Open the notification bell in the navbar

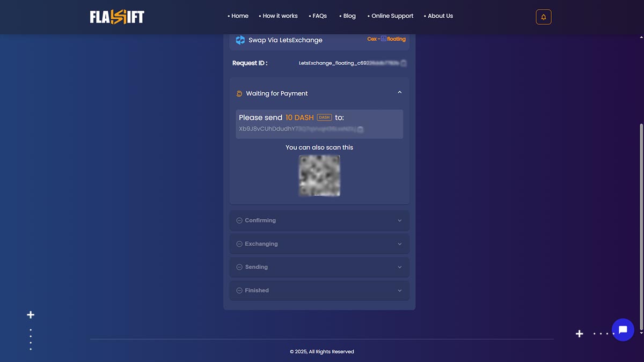(x=543, y=17)
